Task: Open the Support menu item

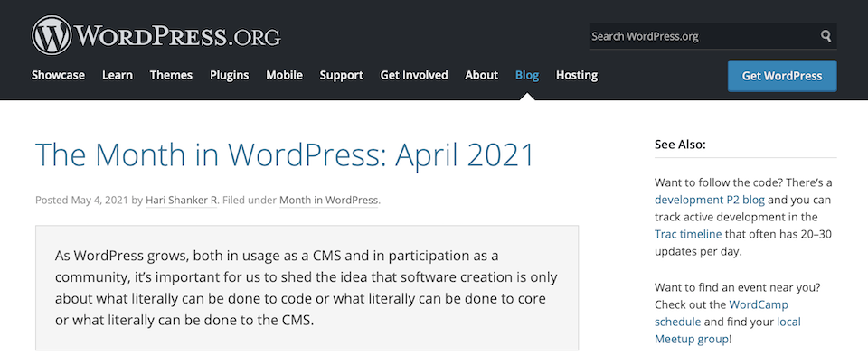Action: 342,75
